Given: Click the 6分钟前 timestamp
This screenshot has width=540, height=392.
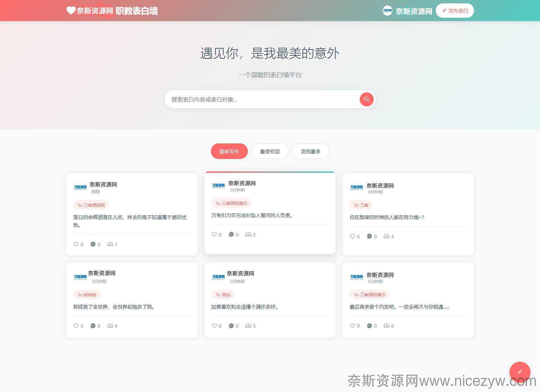Looking at the screenshot, I should (x=375, y=281).
